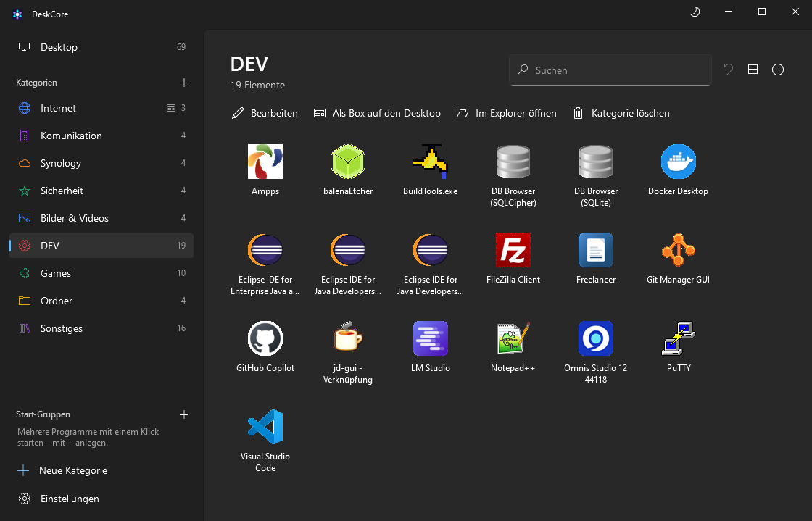Click Bearbeiten to edit the category
Screen dimensions: 812x521
(265, 113)
